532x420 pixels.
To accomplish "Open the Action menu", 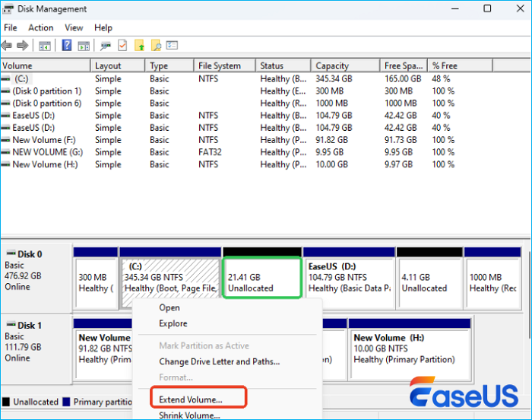I will point(40,28).
